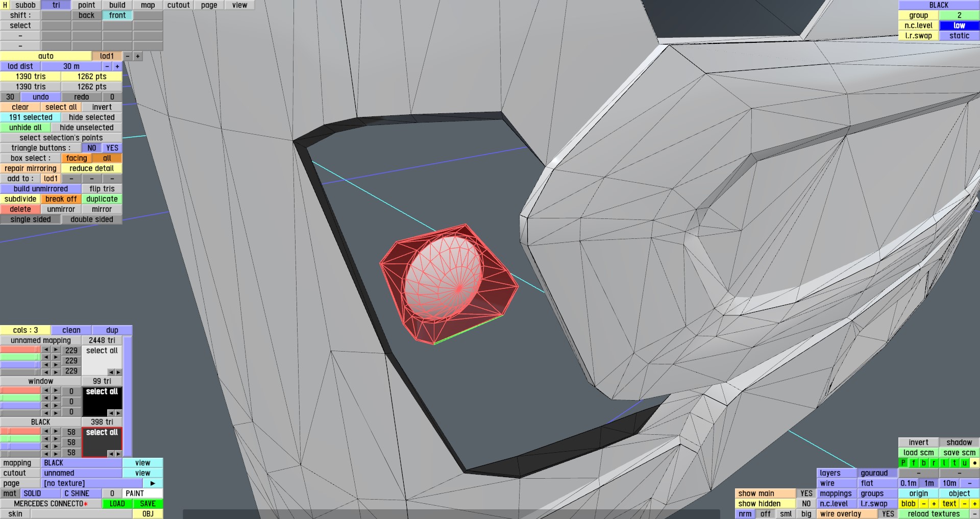Click the blob plus button

coord(934,504)
